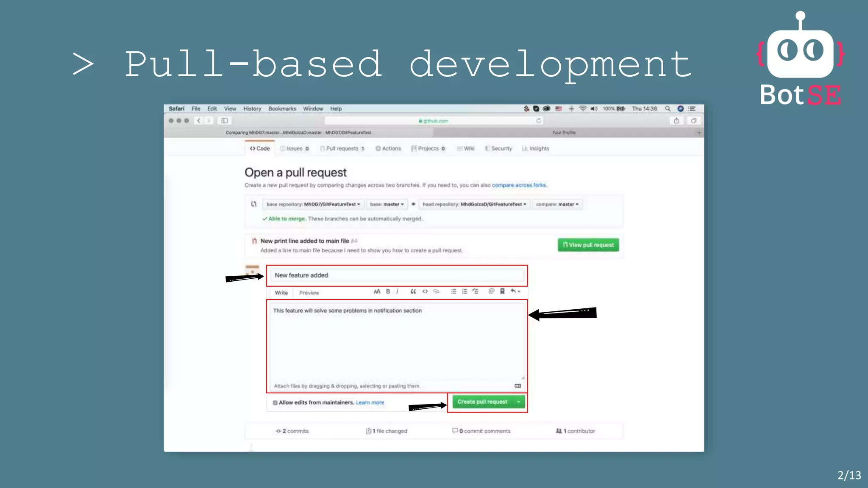Viewport: 868px width, 488px height.
Task: View 0 commit comments summary
Action: tap(481, 431)
